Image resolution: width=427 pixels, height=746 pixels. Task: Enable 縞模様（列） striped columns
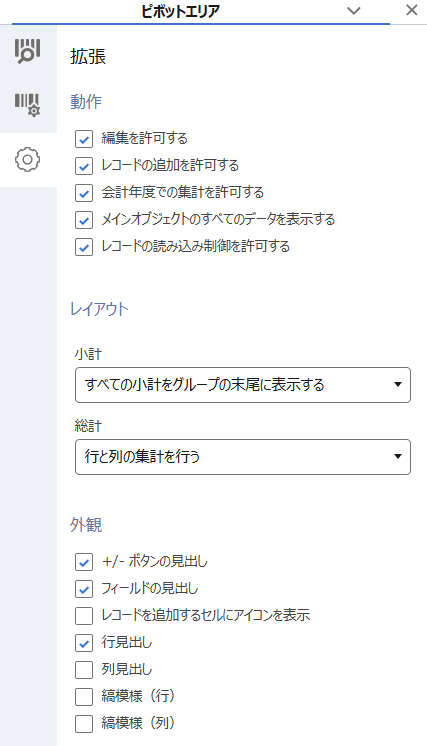coord(84,724)
